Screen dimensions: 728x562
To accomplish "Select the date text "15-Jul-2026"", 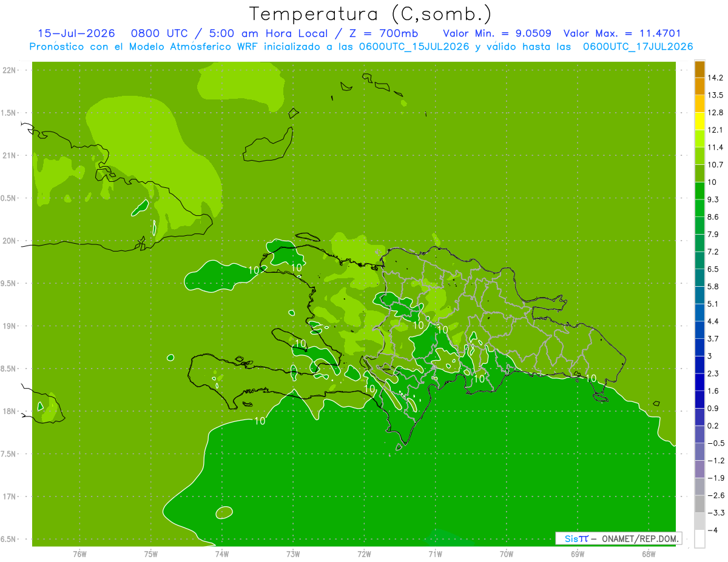I will pyautogui.click(x=76, y=33).
